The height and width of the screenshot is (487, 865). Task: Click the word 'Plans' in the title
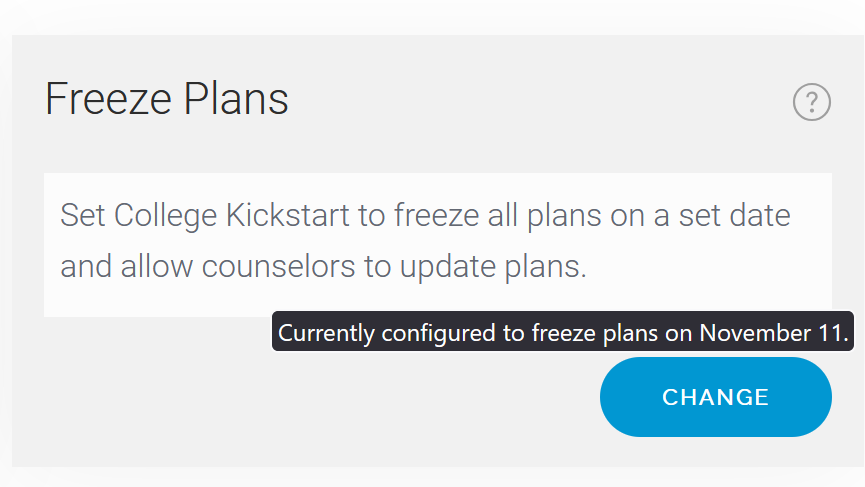[x=236, y=99]
